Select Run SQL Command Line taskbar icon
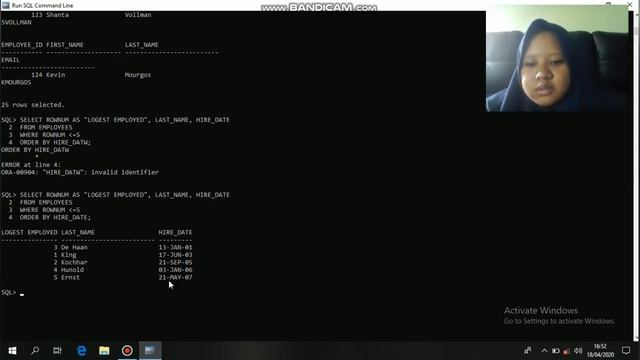640x360 pixels. (150, 351)
